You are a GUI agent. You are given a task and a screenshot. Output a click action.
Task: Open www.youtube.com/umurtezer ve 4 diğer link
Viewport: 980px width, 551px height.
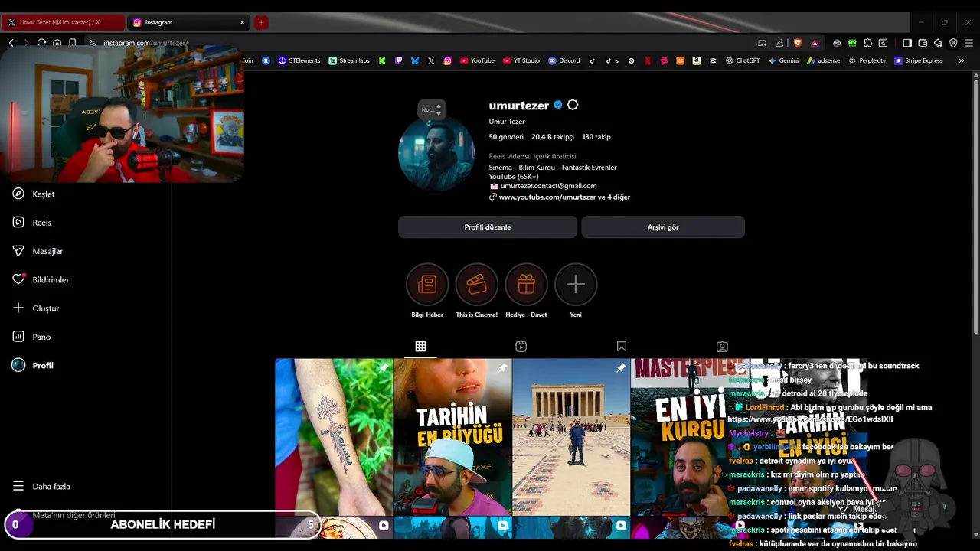[564, 197]
